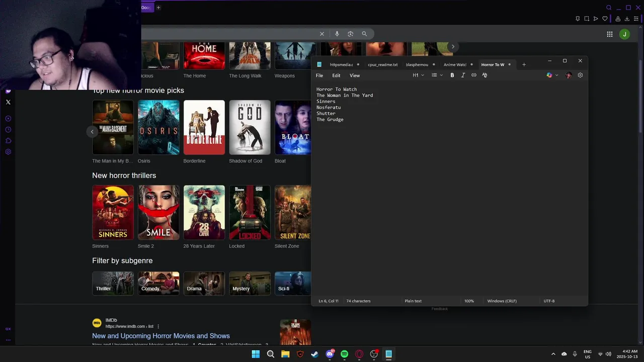This screenshot has width=644, height=362.
Task: Open browser easy setup menu
Action: click(x=636, y=19)
